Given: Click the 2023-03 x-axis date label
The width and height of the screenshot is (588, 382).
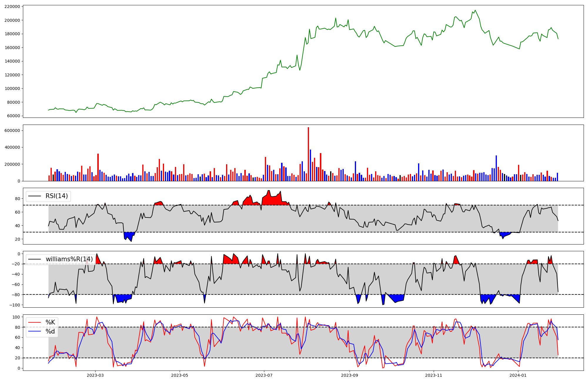Looking at the screenshot, I should 95,375.
